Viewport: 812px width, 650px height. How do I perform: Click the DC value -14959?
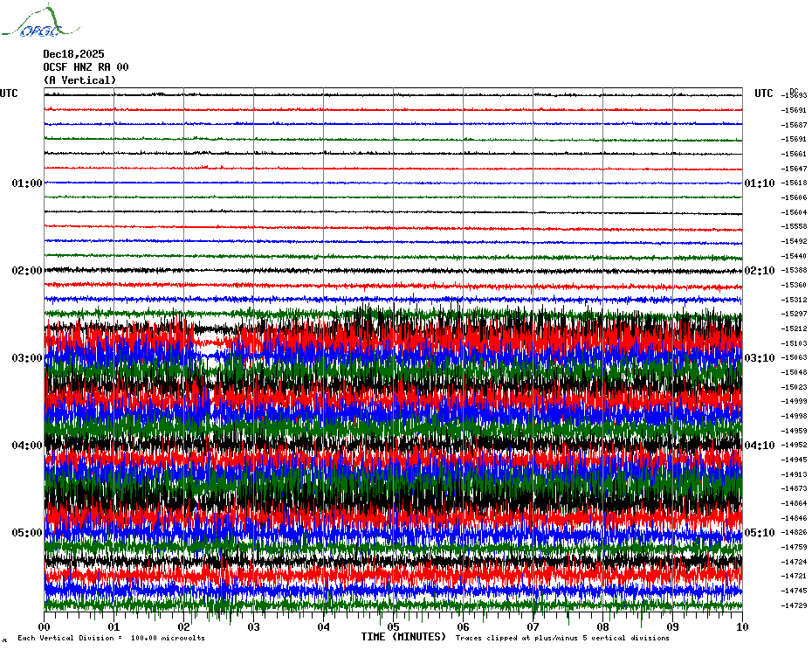[x=794, y=431]
